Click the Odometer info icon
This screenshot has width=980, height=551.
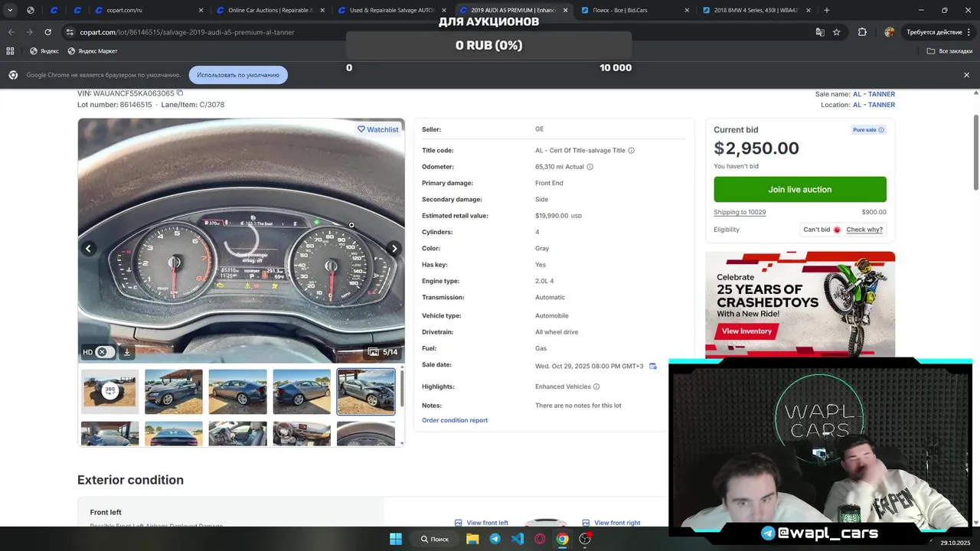(x=590, y=167)
